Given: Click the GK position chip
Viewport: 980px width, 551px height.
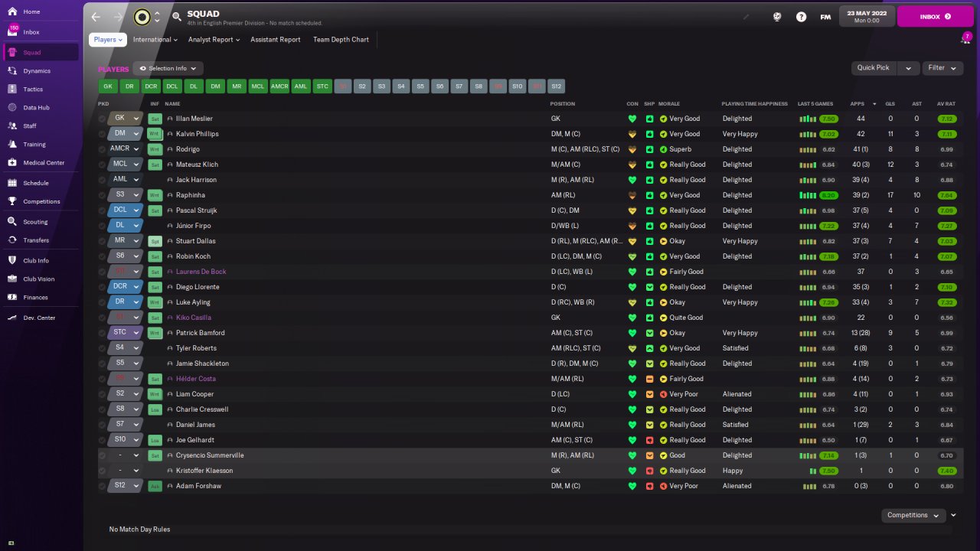Looking at the screenshot, I should coord(108,86).
